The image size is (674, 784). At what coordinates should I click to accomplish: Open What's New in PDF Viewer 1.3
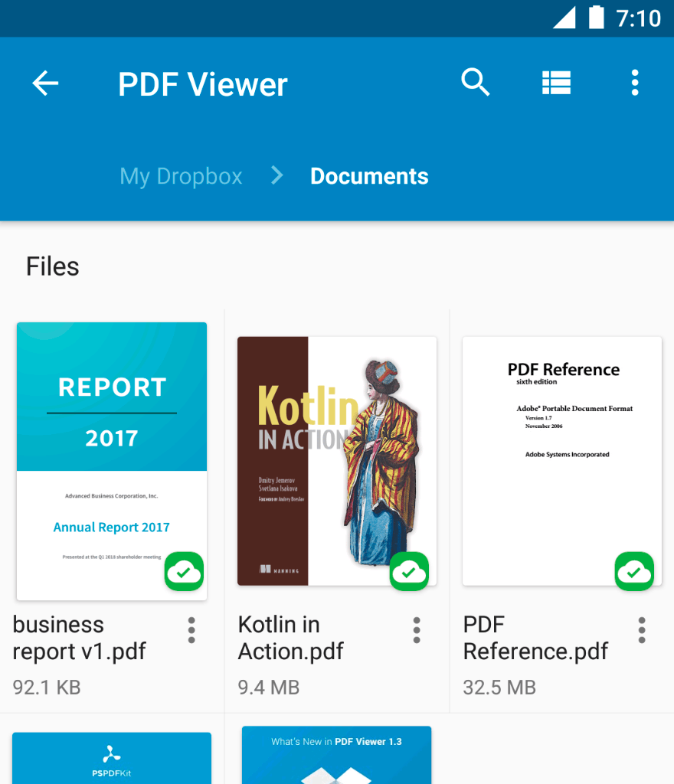click(x=337, y=755)
